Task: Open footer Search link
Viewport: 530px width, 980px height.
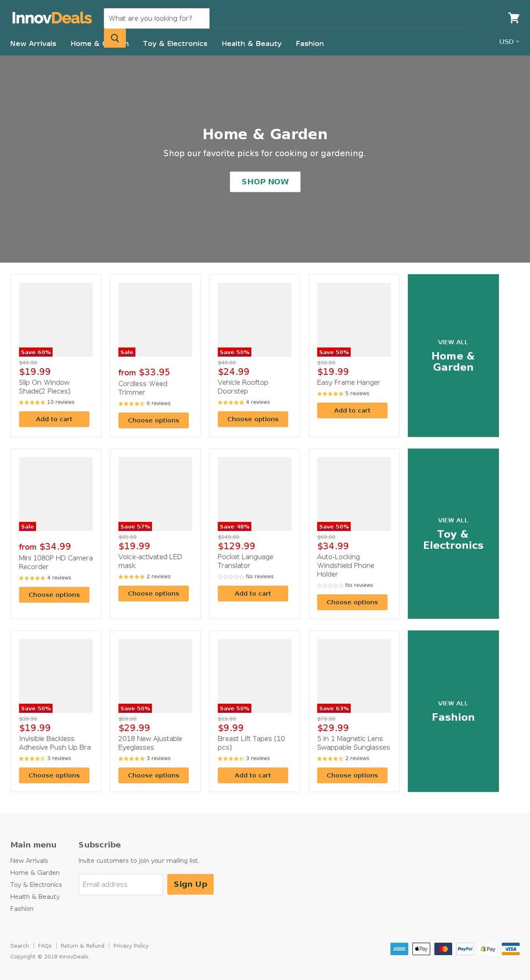Action: (19, 946)
